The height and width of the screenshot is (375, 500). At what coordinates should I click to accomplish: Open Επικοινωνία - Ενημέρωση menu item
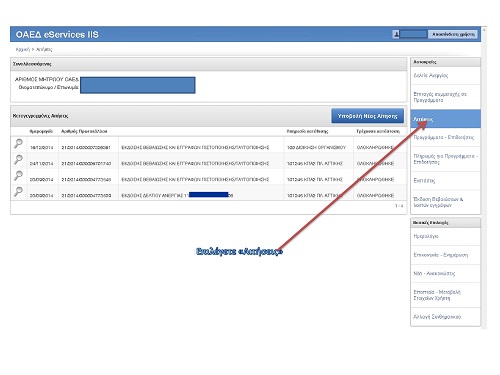pyautogui.click(x=445, y=255)
